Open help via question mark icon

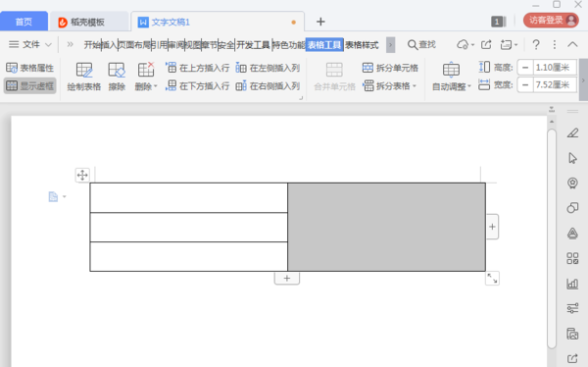click(x=536, y=45)
